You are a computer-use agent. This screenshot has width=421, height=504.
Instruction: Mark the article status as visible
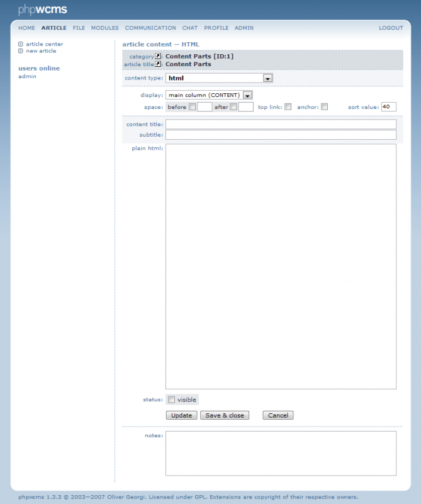point(172,399)
